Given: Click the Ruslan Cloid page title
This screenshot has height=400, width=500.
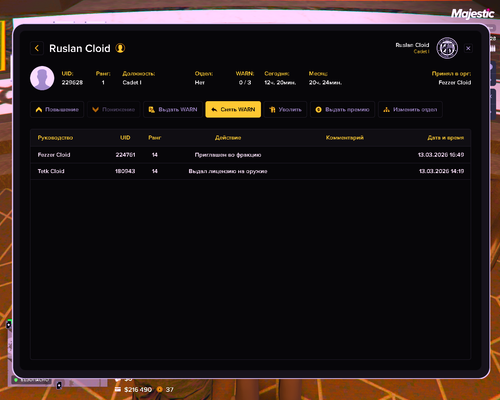Looking at the screenshot, I should (x=80, y=48).
